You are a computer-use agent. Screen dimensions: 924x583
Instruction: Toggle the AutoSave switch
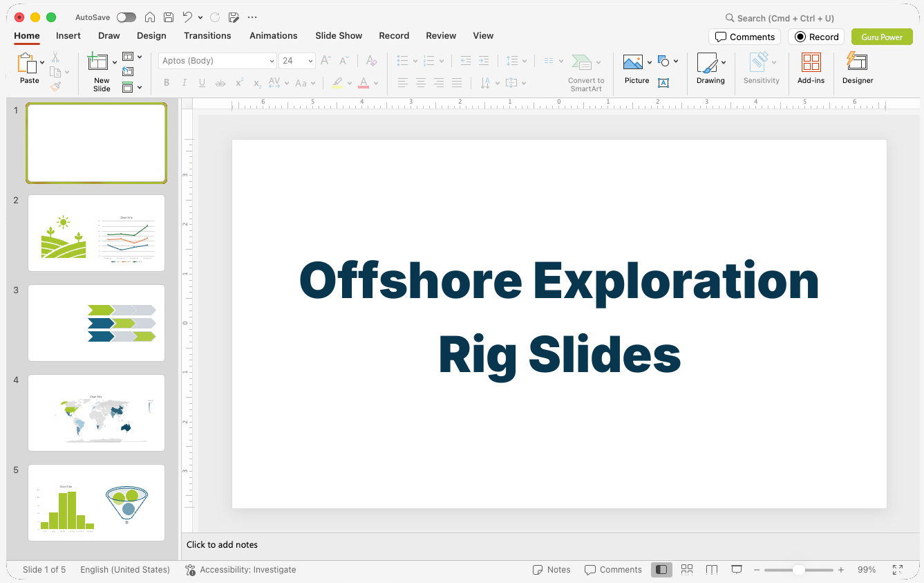pyautogui.click(x=126, y=17)
